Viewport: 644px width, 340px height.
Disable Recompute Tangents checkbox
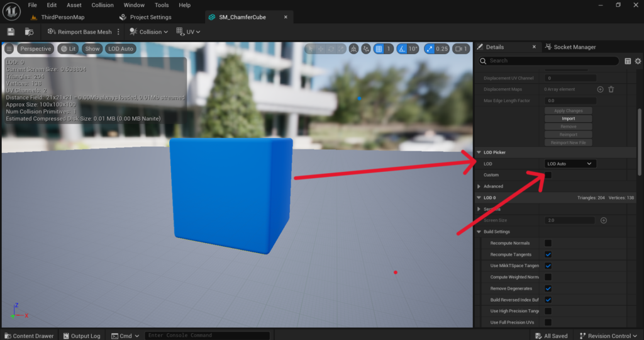(548, 254)
